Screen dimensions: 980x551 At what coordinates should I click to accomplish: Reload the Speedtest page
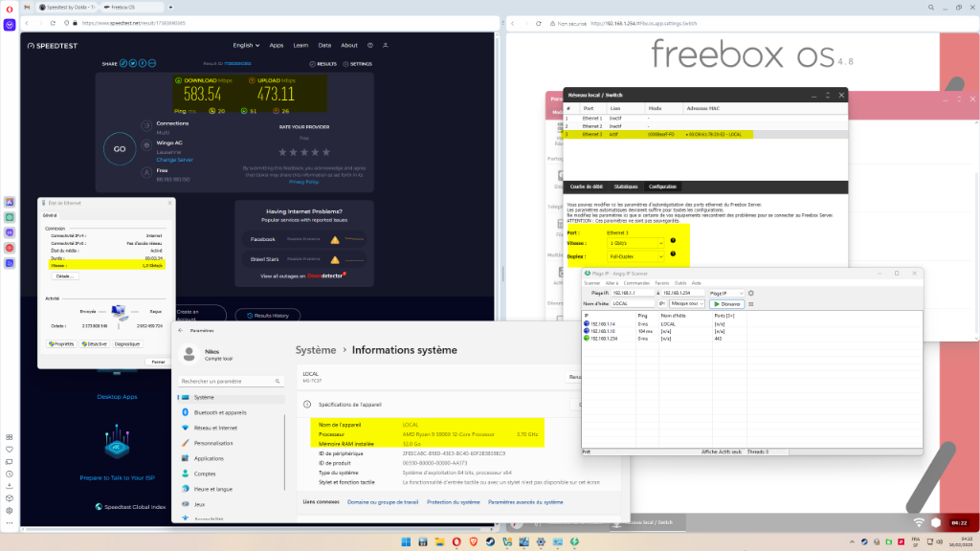(x=53, y=23)
